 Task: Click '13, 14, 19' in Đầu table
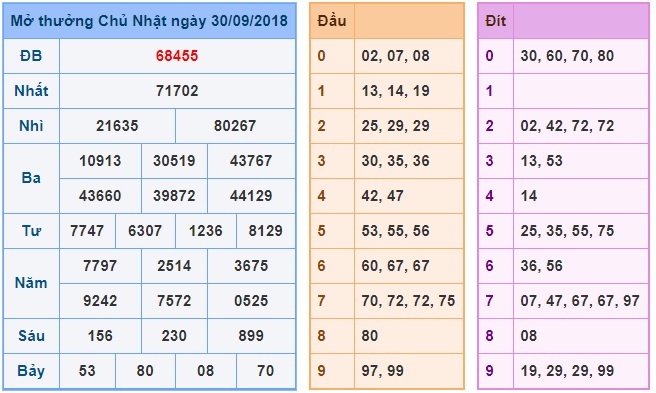[395, 91]
